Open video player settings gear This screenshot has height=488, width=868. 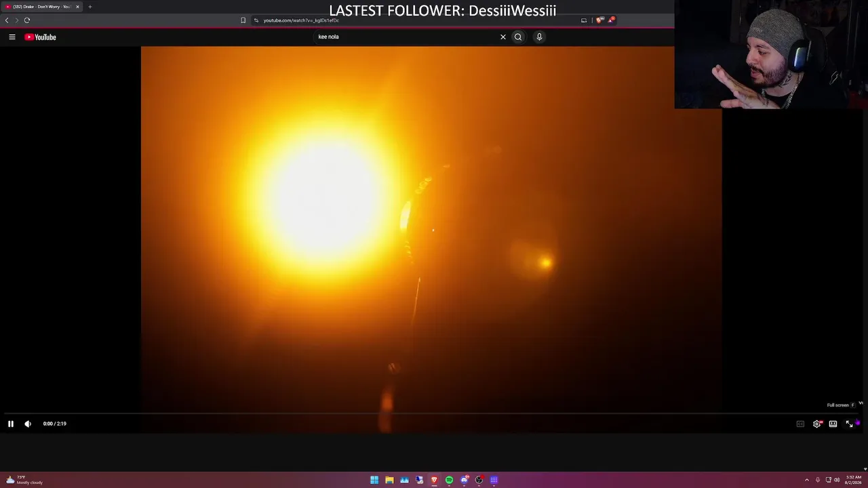pos(817,424)
